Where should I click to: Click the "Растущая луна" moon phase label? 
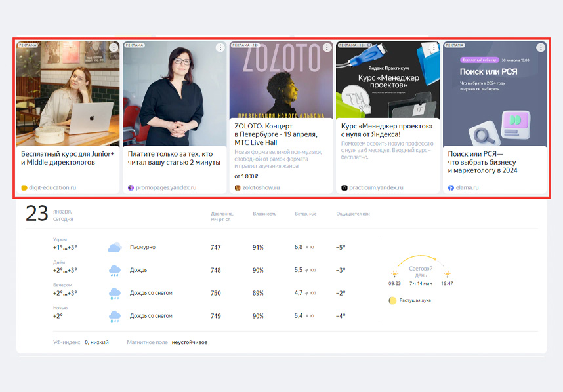pyautogui.click(x=415, y=300)
